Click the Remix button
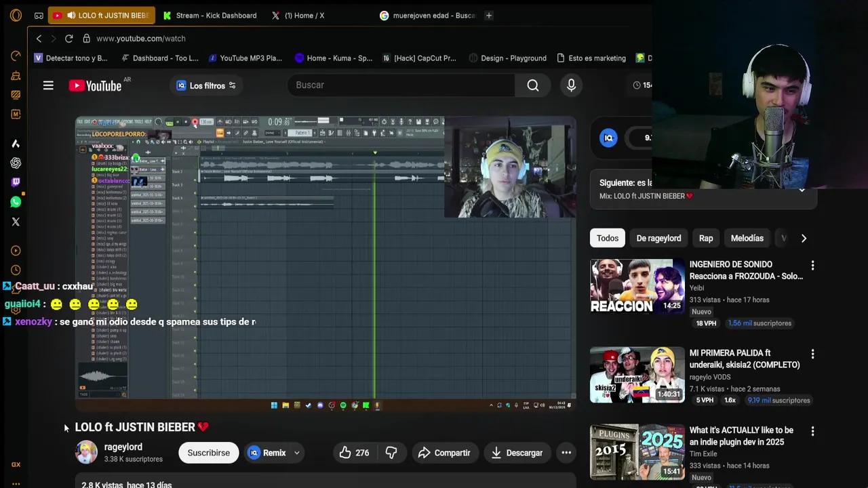The image size is (868, 488). [x=267, y=453]
